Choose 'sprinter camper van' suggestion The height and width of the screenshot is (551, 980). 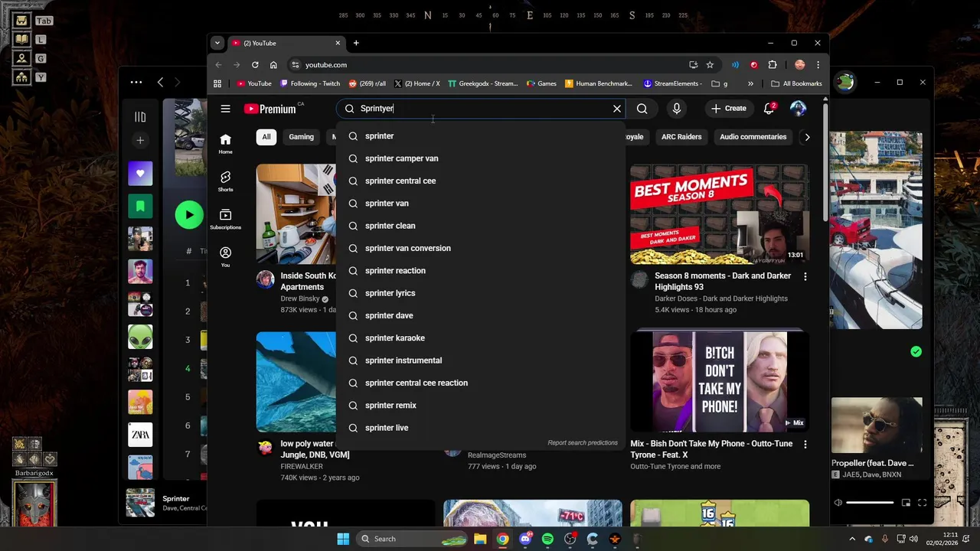tap(480, 158)
